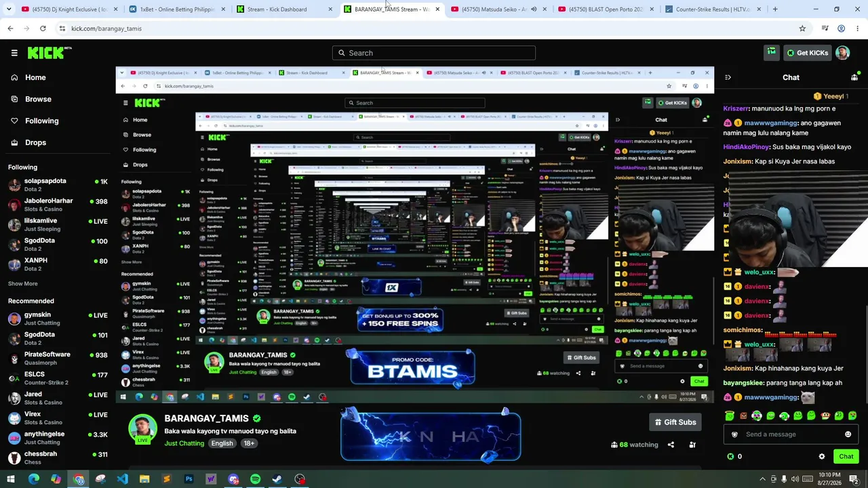This screenshot has height=488, width=868.
Task: Go back in browser history
Action: pyautogui.click(x=10, y=28)
